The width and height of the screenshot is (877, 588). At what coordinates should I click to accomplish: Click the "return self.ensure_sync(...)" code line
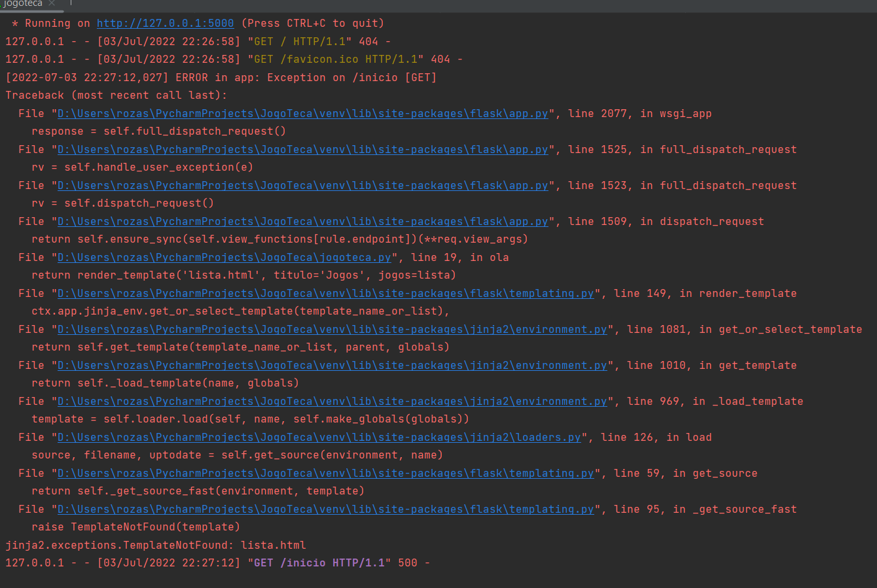click(280, 239)
